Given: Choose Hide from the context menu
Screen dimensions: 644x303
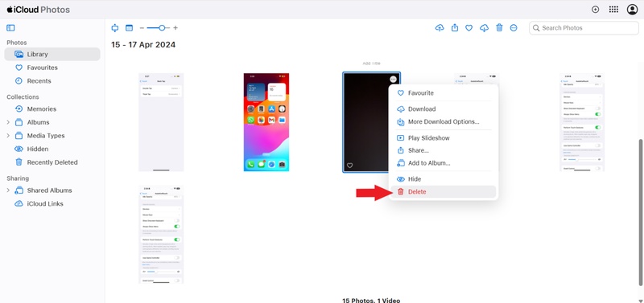Looking at the screenshot, I should [x=444, y=179].
